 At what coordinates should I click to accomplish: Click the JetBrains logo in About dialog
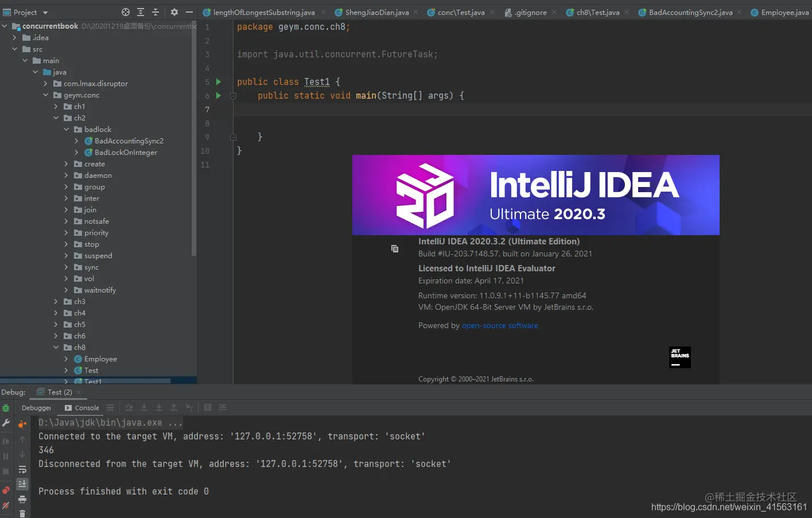coord(680,357)
